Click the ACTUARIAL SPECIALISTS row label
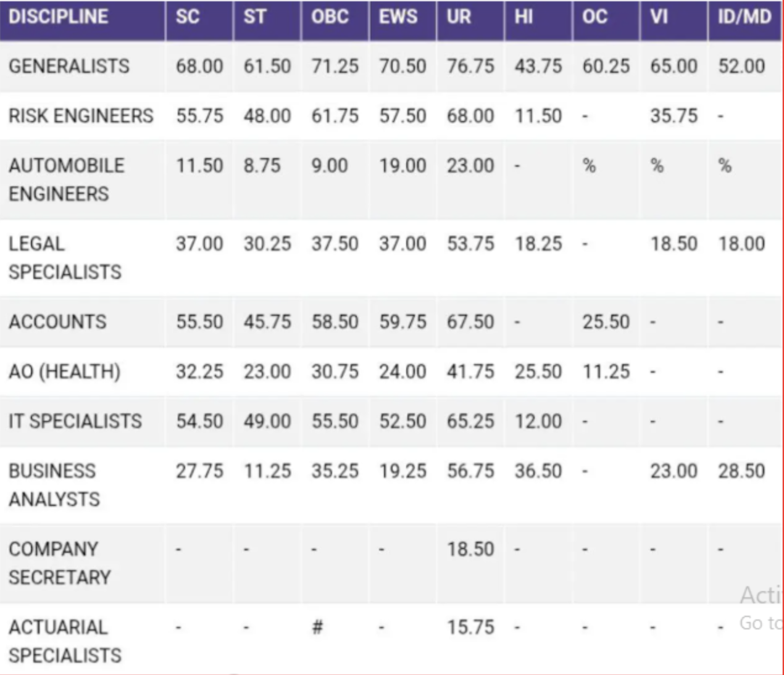 pos(65,641)
